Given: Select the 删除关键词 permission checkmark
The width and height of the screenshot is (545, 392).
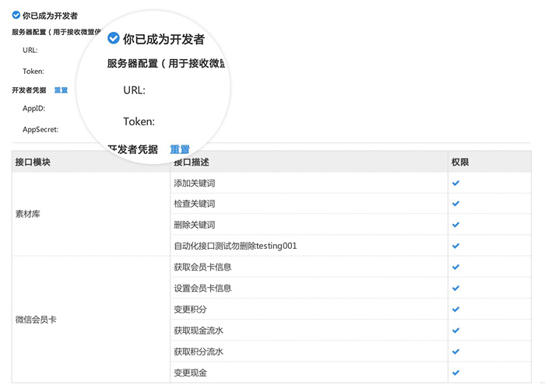Looking at the screenshot, I should point(456,225).
